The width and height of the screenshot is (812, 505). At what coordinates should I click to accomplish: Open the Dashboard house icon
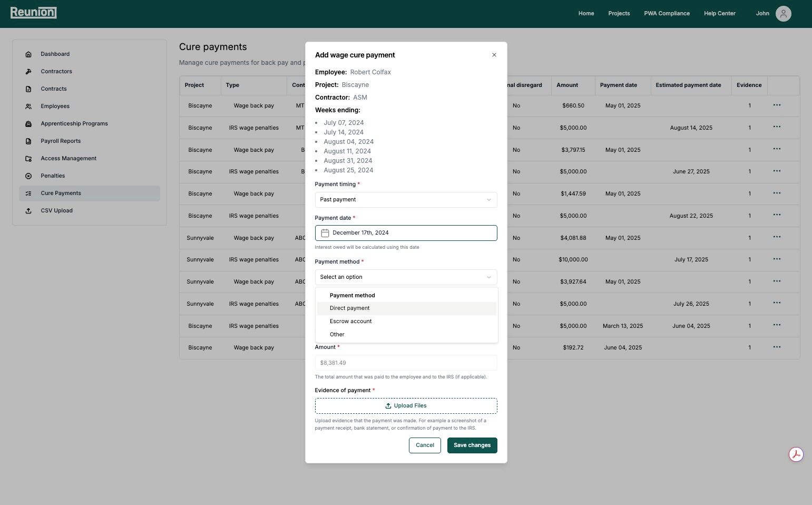tap(29, 54)
